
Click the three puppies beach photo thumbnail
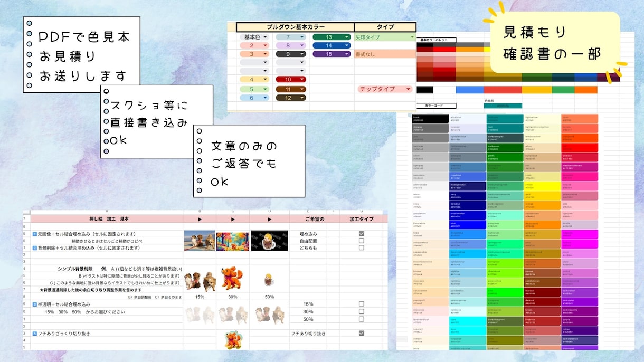[x=200, y=241]
